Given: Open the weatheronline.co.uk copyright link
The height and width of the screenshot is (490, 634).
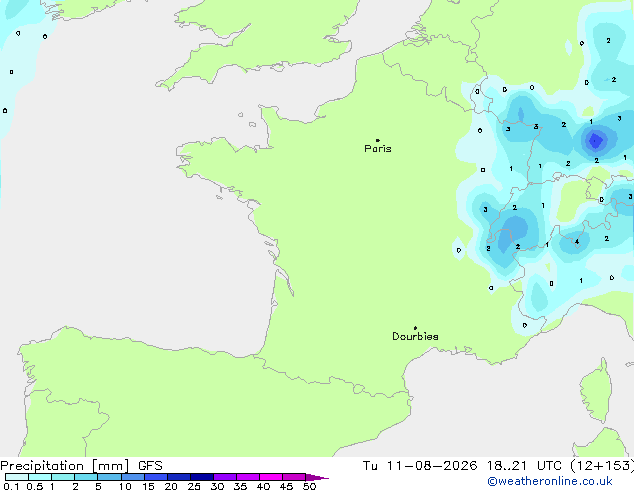Looking at the screenshot, I should (550, 481).
